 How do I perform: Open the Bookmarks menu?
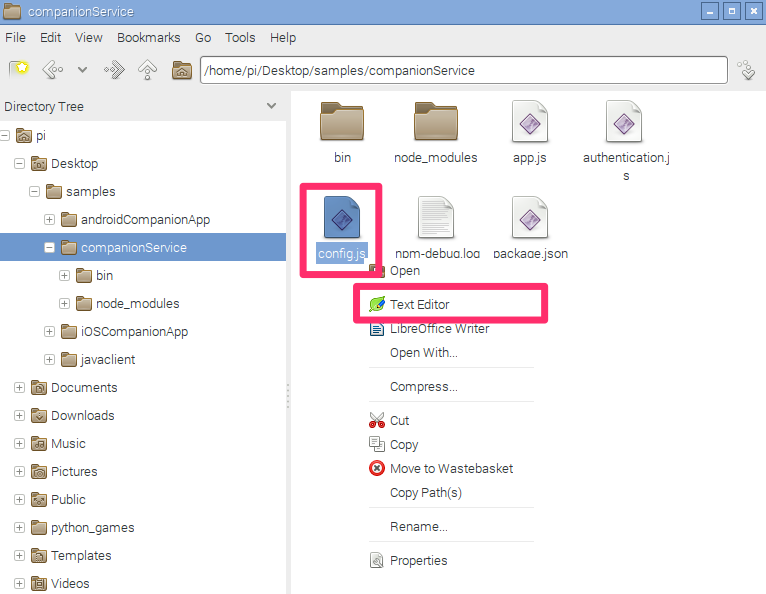[149, 38]
